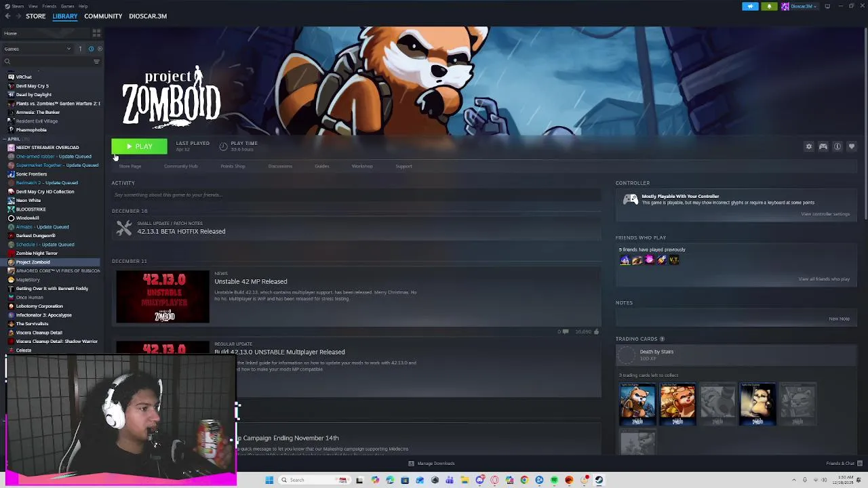Add game to favorites with heart icon

[x=852, y=146]
